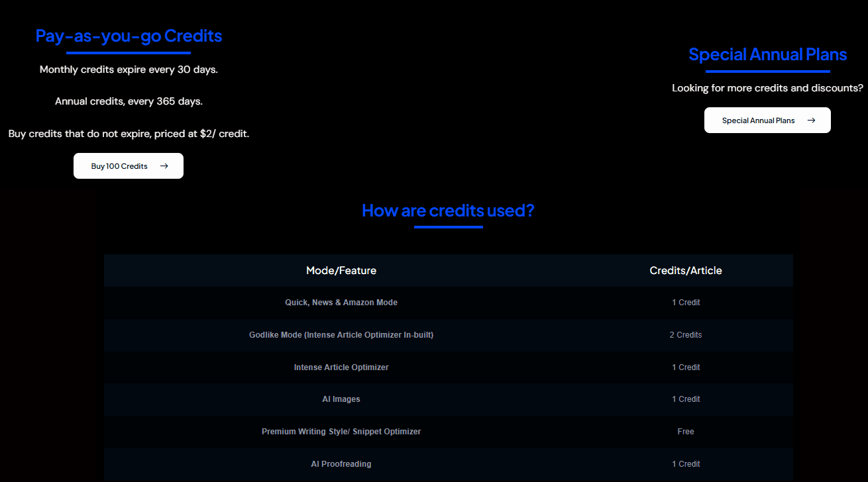Click the "How are credits used?" heading
This screenshot has height=482, width=868.
pos(448,211)
